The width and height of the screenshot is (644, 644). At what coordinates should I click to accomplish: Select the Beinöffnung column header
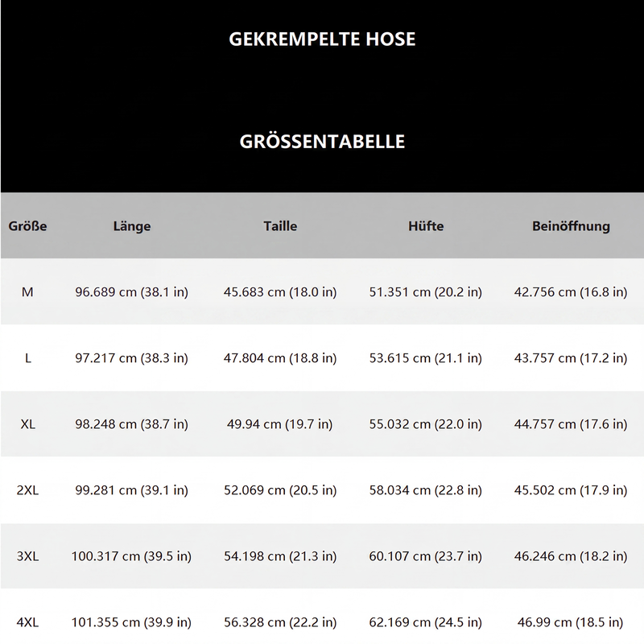(571, 226)
